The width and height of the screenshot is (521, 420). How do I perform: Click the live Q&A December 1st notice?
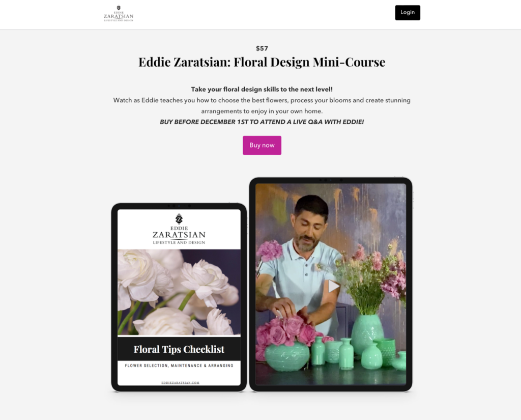point(262,122)
